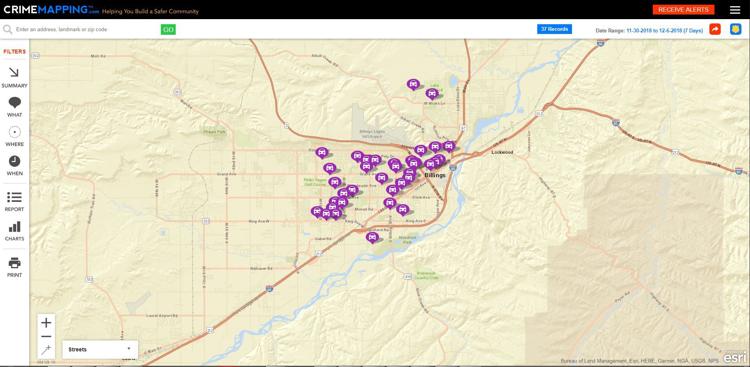
Task: Click the blue police badge icon
Action: tap(735, 29)
